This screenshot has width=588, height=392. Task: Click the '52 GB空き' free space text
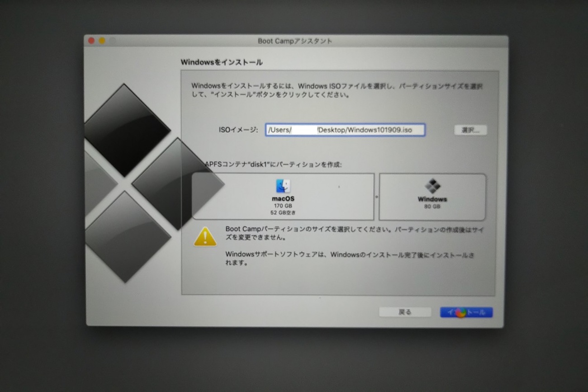[283, 213]
